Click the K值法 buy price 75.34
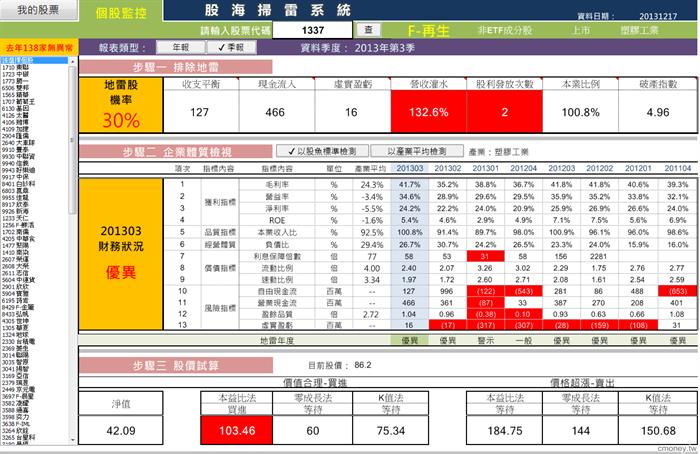Viewport: 700px width, 454px height. [x=391, y=431]
